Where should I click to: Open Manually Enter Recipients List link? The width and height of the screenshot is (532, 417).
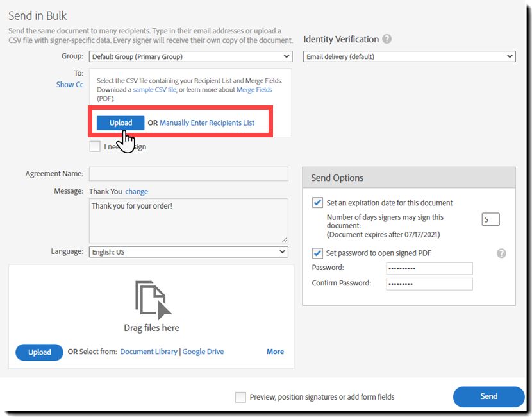pyautogui.click(x=206, y=123)
